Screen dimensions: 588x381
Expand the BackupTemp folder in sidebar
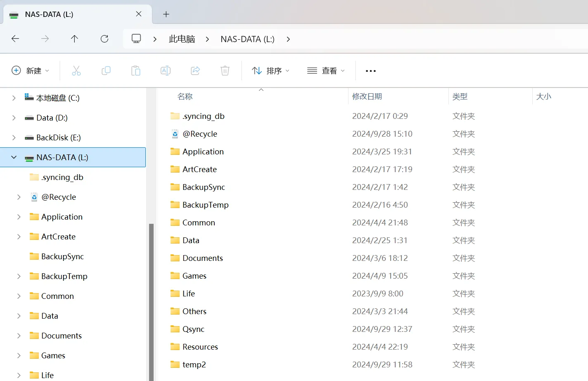pyautogui.click(x=19, y=276)
